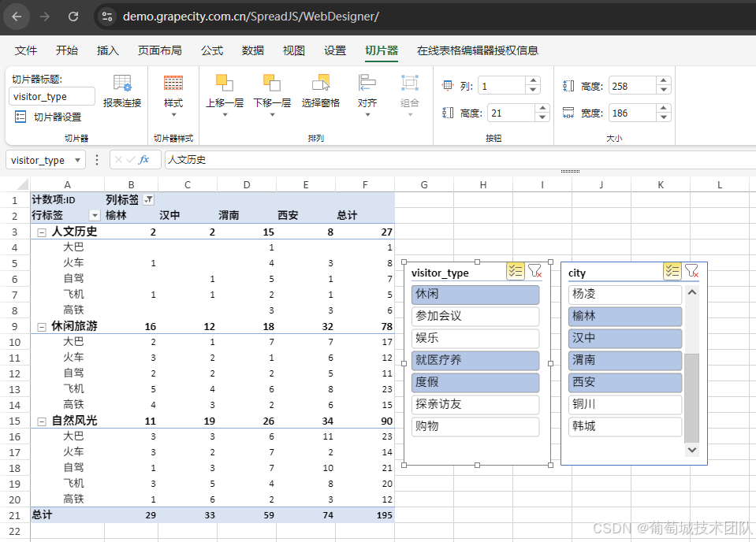Toggle 休闲 item in visitor_type slicer
756x542 pixels.
tap(475, 295)
